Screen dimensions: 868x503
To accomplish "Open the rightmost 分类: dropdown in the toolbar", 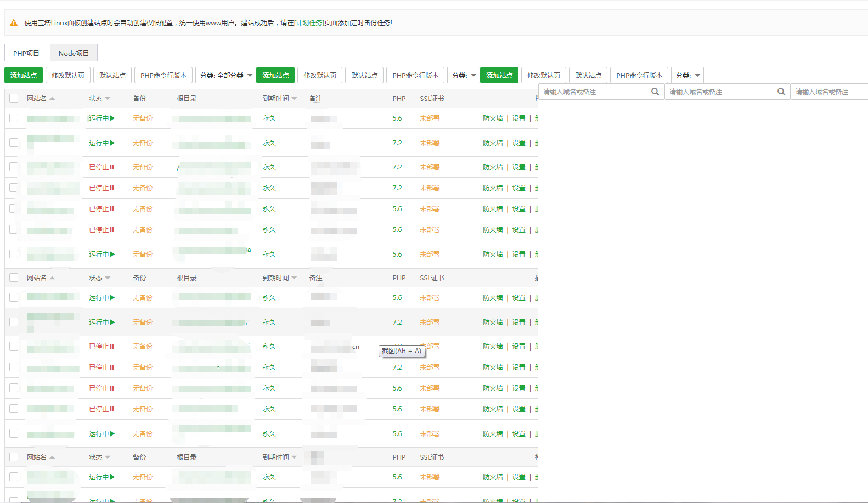I will click(x=687, y=75).
